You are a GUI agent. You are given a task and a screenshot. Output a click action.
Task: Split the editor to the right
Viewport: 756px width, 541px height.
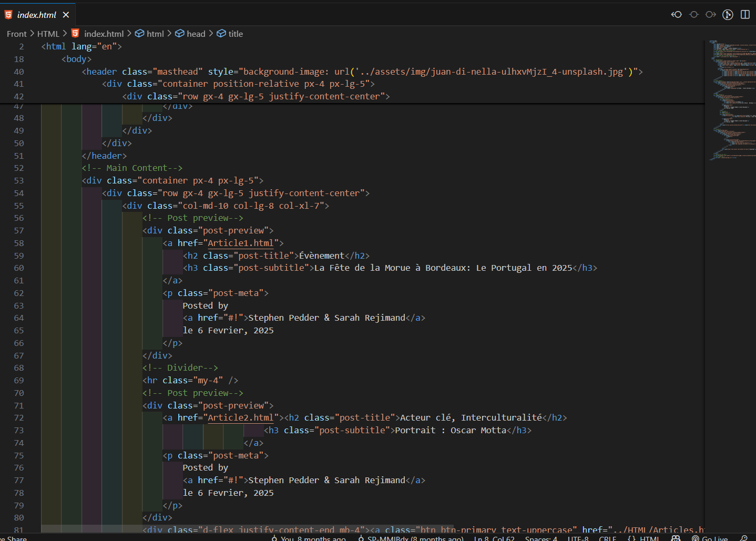745,14
